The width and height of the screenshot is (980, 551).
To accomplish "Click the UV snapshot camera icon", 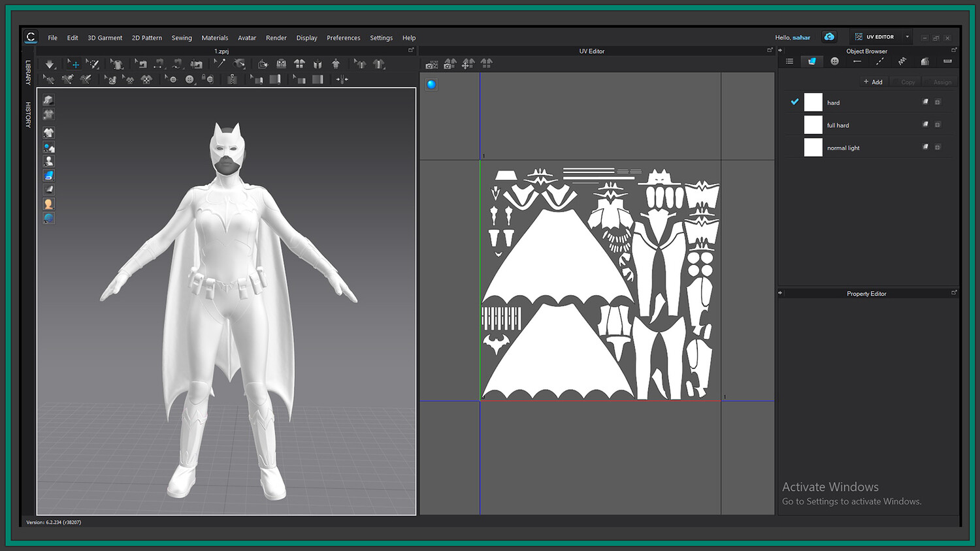I will (x=431, y=64).
